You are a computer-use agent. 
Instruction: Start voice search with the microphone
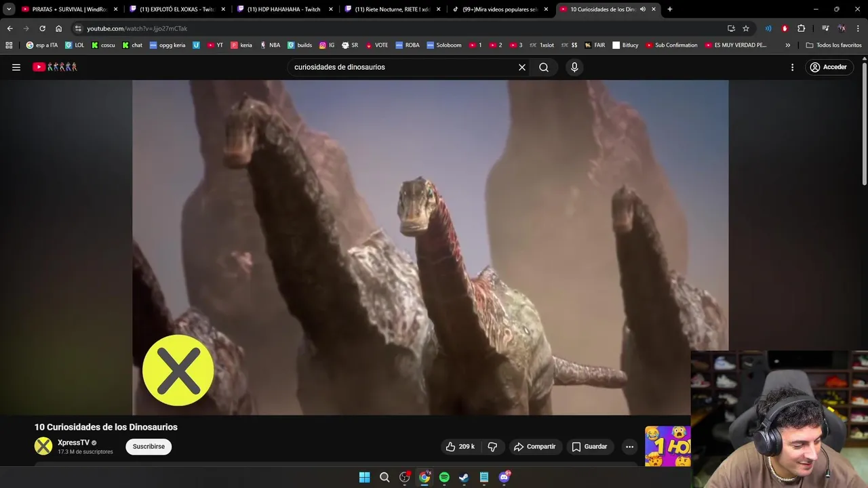pos(574,67)
